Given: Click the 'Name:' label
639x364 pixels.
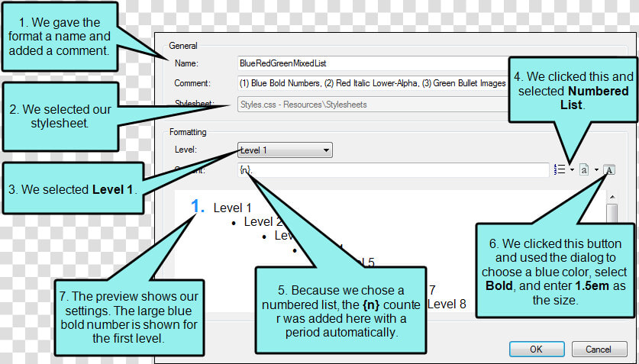Looking at the screenshot, I should click(186, 63).
